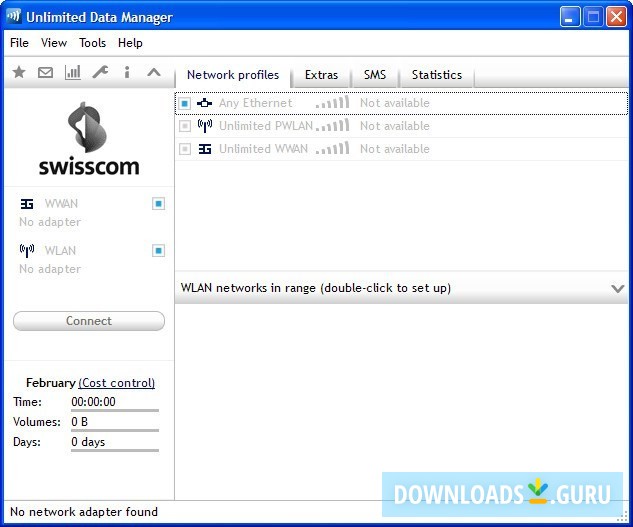Screen dimensions: 633x527
Task: Switch to the SMS tab
Action: pyautogui.click(x=375, y=75)
